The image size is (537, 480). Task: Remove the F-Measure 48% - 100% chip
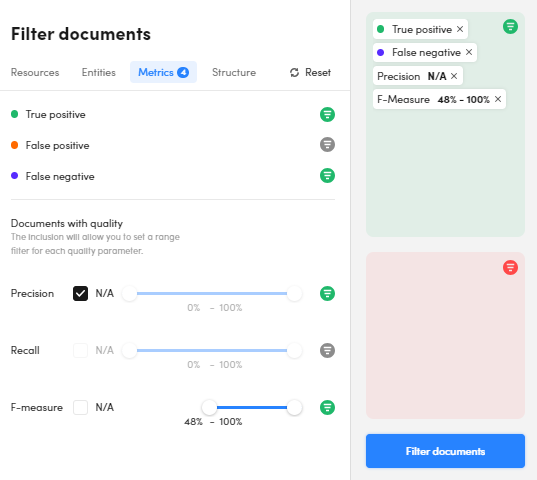coord(498,99)
